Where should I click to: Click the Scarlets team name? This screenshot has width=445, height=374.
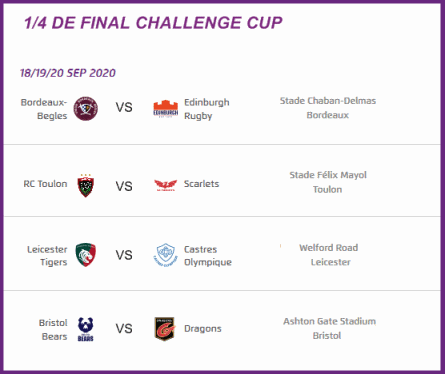pos(201,184)
